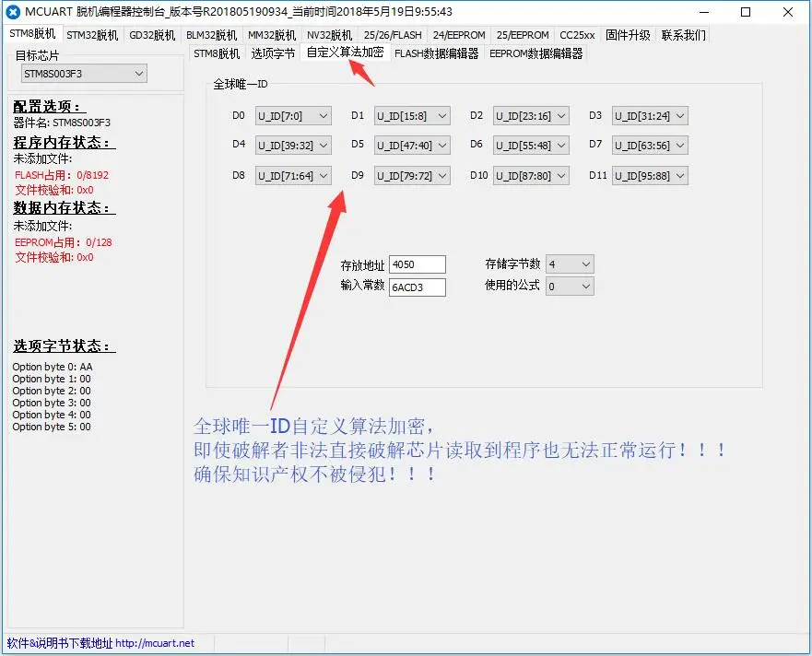812x656 pixels.
Task: Click the 输入常数 input field
Action: point(418,287)
